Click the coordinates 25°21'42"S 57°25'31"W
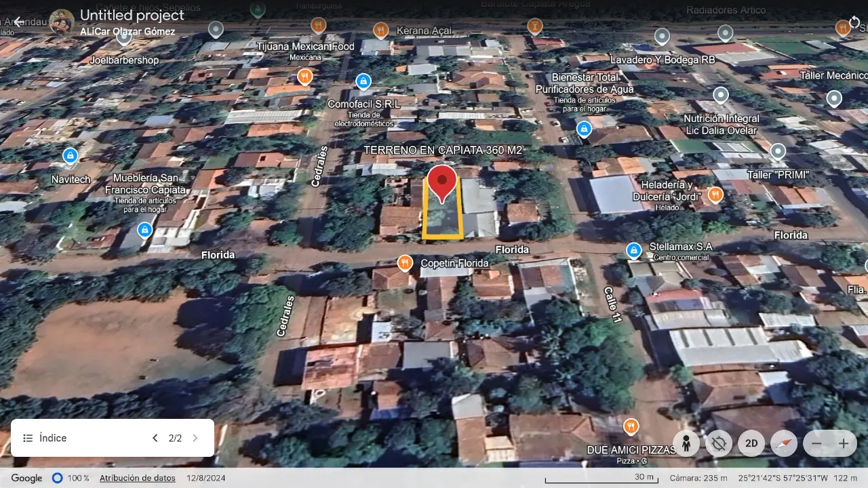 click(783, 478)
